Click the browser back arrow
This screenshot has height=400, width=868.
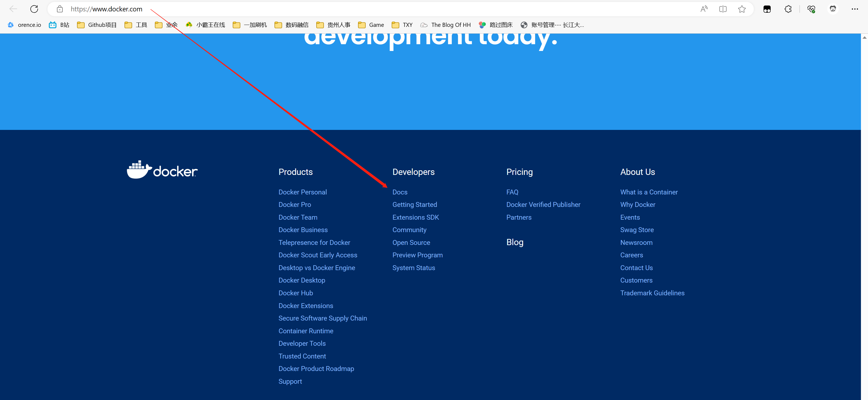[x=13, y=9]
